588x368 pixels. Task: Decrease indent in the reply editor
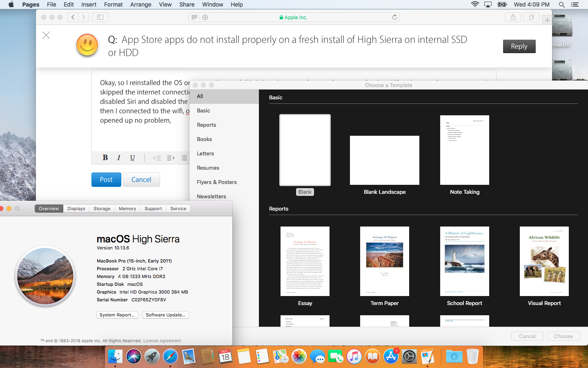click(157, 158)
